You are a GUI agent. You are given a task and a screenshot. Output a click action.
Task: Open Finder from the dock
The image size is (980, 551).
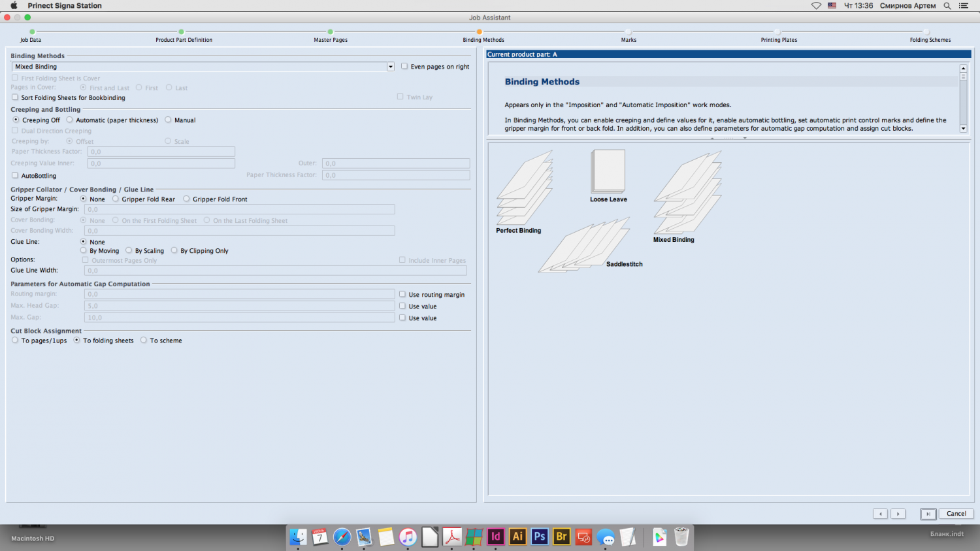(x=298, y=537)
